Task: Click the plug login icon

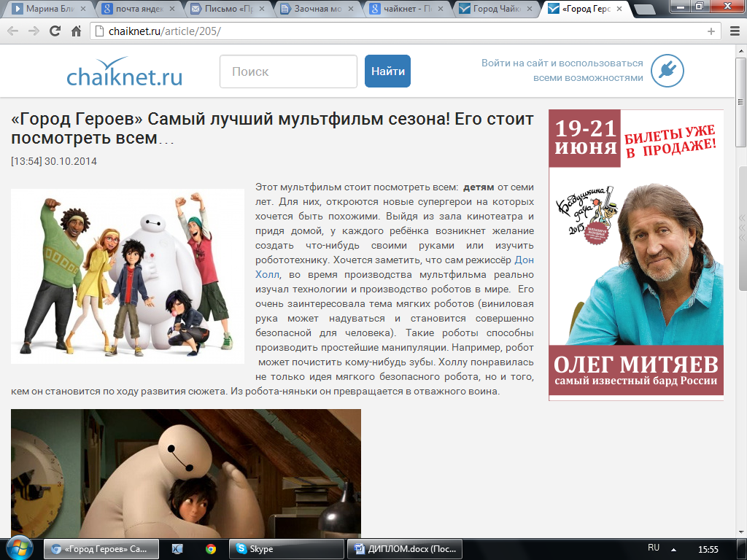Action: (x=667, y=71)
